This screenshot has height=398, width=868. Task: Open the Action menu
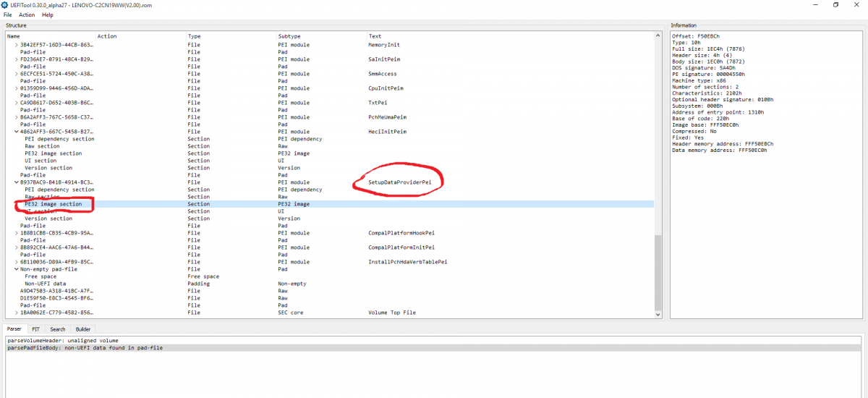point(27,14)
